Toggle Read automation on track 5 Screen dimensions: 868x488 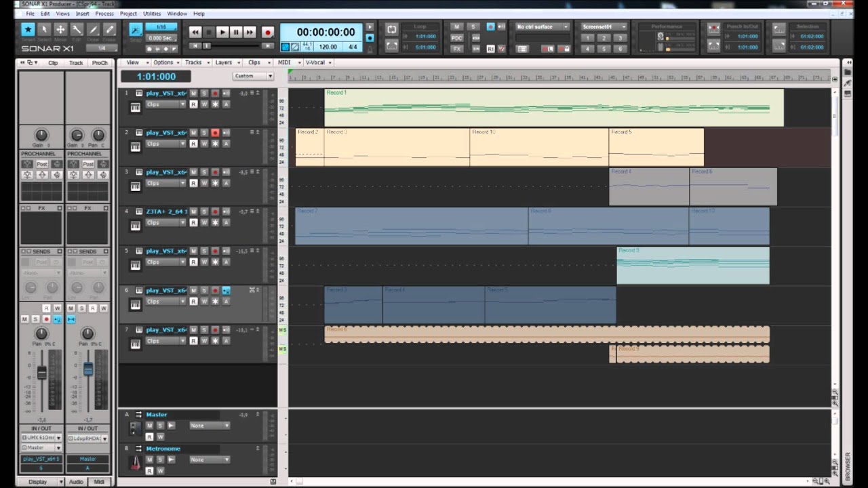(x=193, y=262)
